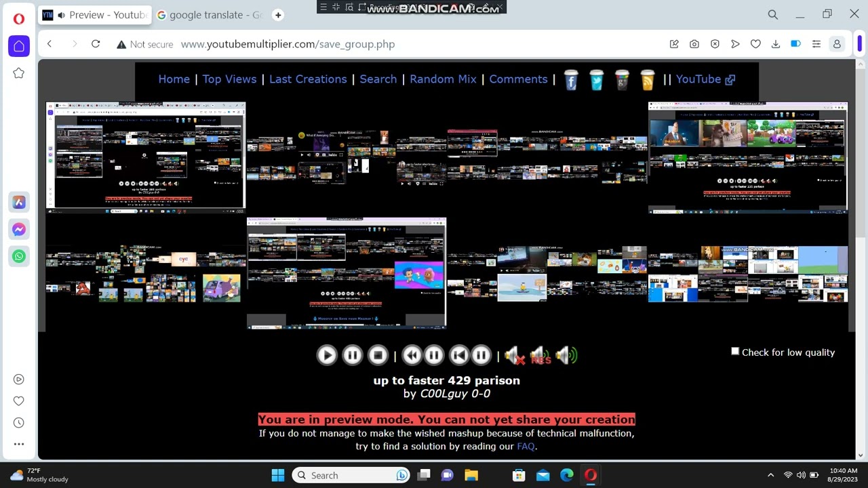
Task: Click the top-right mashup video thumbnail
Action: [748, 157]
